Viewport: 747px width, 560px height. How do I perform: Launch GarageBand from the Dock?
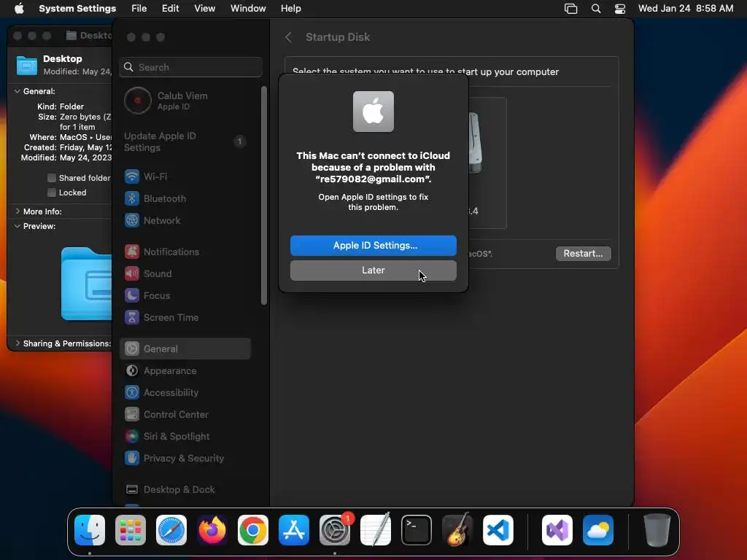click(x=457, y=529)
